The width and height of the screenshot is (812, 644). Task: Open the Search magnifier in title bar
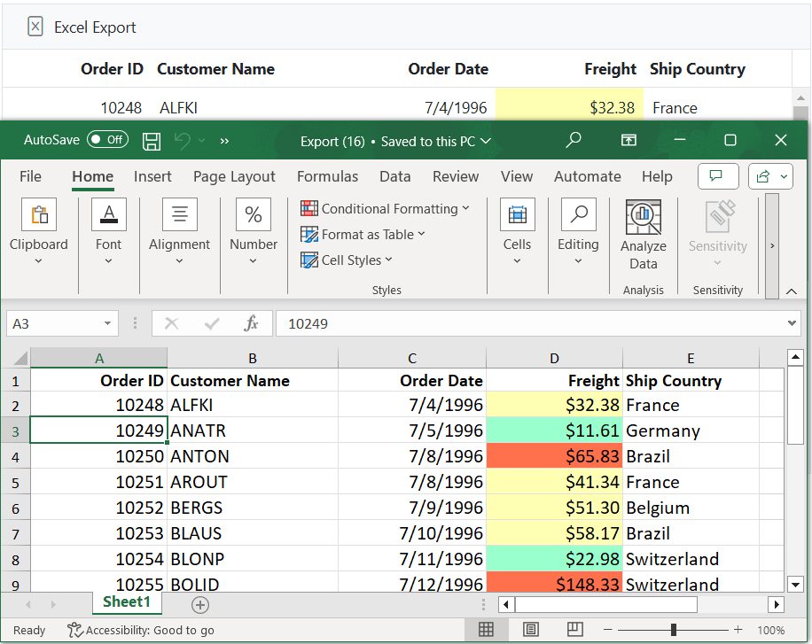coord(574,140)
